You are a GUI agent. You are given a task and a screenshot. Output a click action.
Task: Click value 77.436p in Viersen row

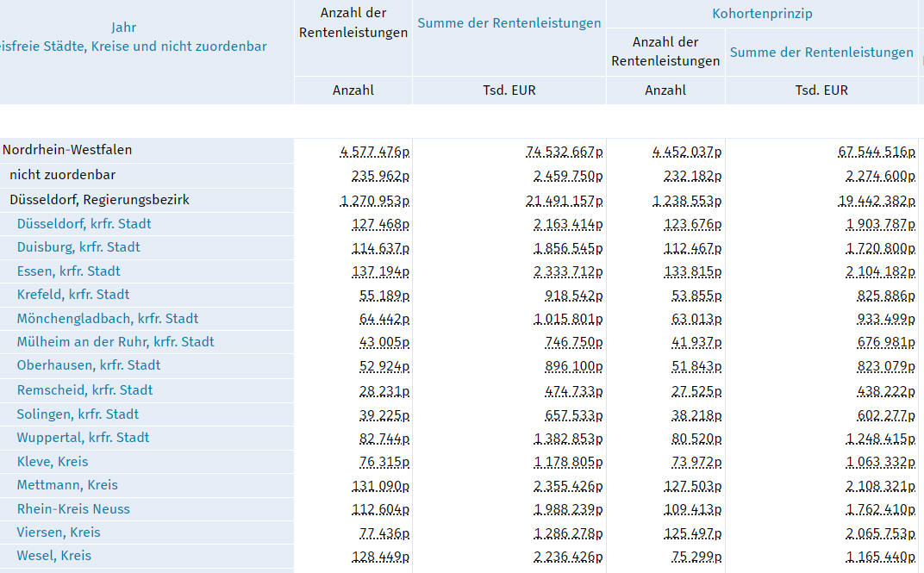point(384,533)
